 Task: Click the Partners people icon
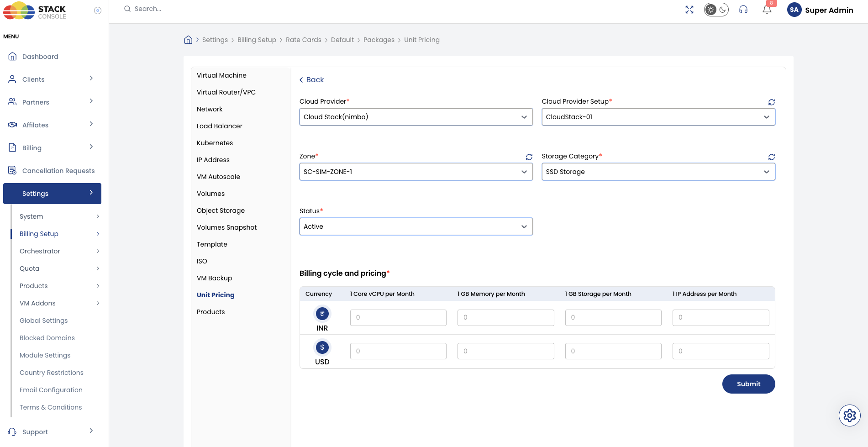pos(12,102)
